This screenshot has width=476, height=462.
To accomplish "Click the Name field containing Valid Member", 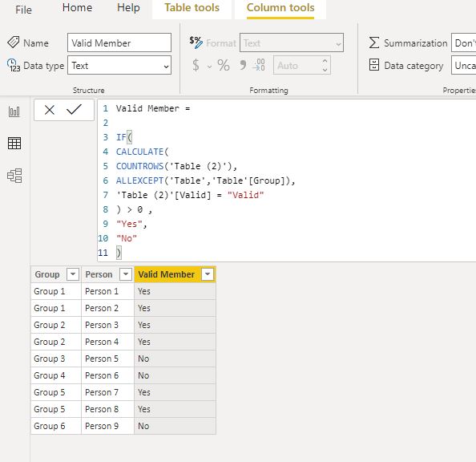I will [119, 43].
